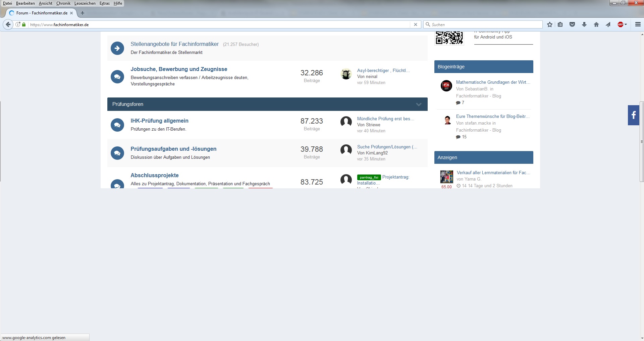Viewport: 644px width, 341px height.
Task: Click the Prüfungsaufgaben forum bubble icon
Action: [x=117, y=153]
